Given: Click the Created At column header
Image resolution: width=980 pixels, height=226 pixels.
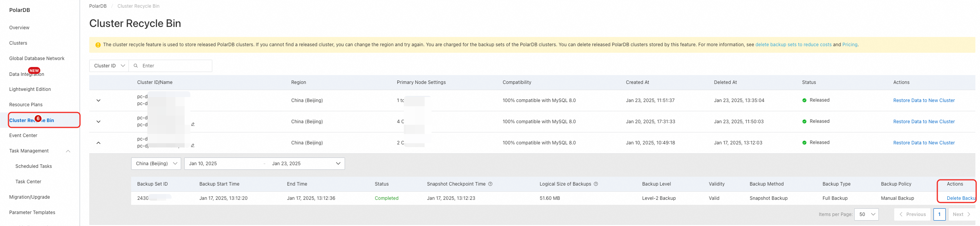Looking at the screenshot, I should [x=637, y=82].
